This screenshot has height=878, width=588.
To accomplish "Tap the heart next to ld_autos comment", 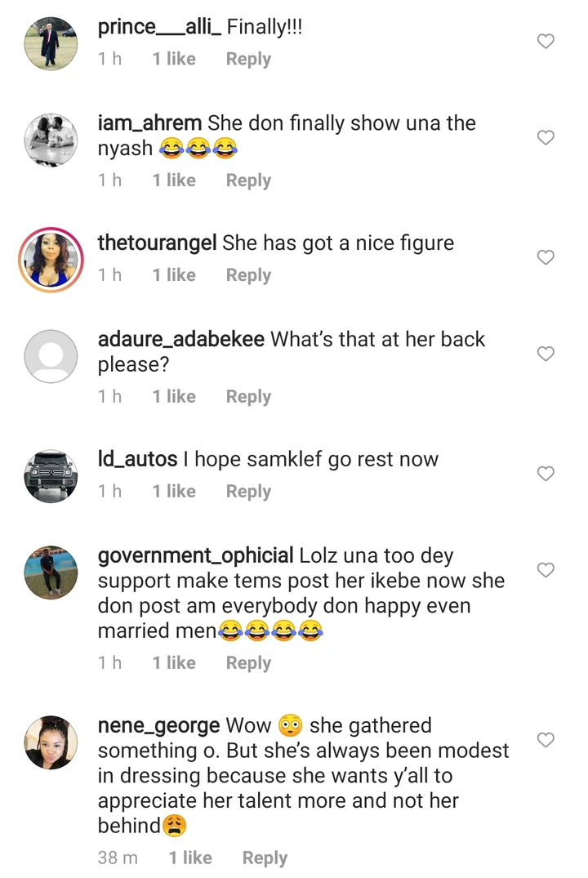I will [x=546, y=474].
